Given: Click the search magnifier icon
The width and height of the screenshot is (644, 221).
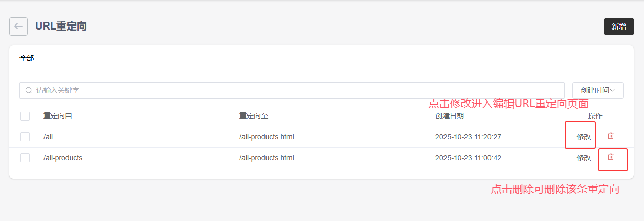Looking at the screenshot, I should [x=29, y=90].
